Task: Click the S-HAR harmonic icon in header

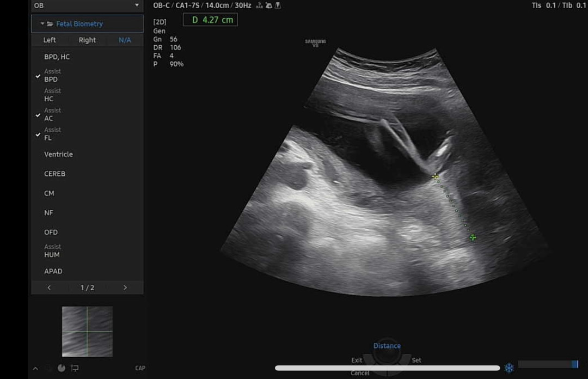Action: click(259, 5)
